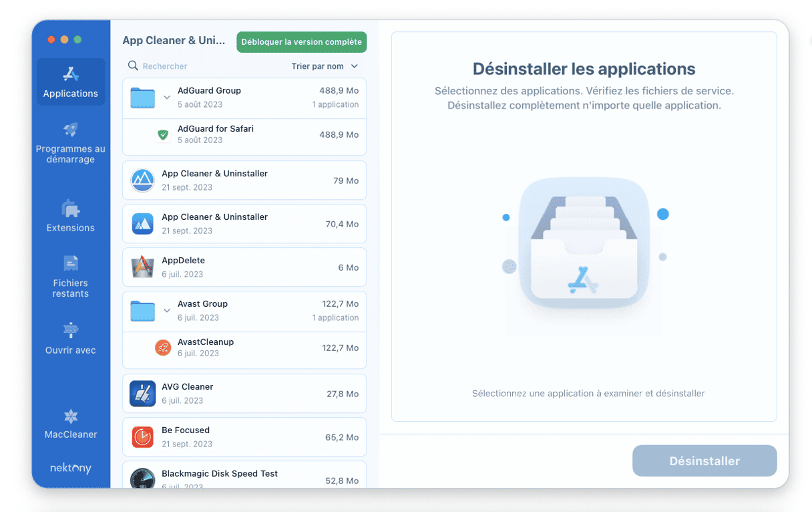Click the 52,8 Mo size of Blackmagic
Viewport: 812px width, 512px height.
click(x=342, y=481)
